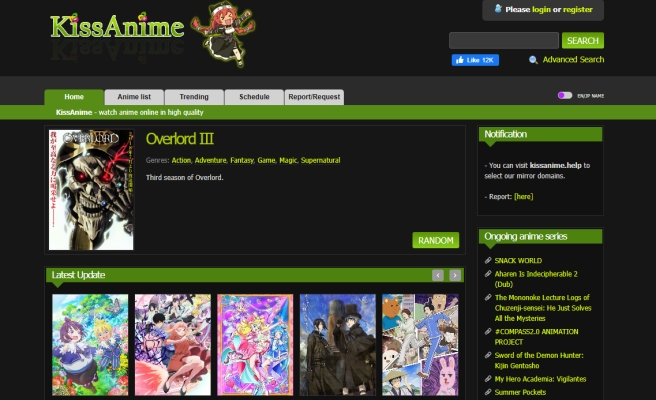
Task: Toggle the EN/JP NAME switch
Action: point(565,95)
